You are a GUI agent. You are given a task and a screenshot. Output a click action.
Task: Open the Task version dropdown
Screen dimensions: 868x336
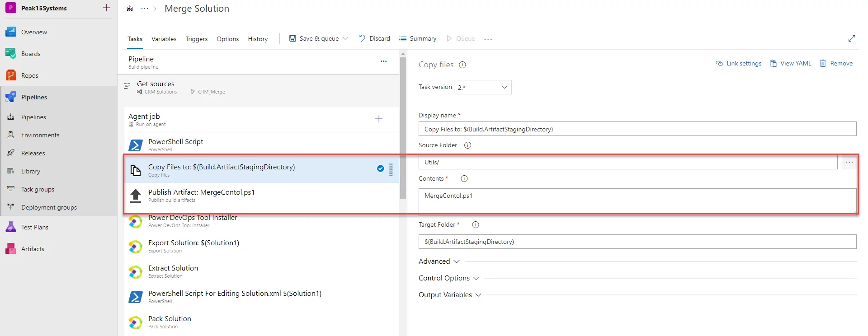(x=482, y=87)
